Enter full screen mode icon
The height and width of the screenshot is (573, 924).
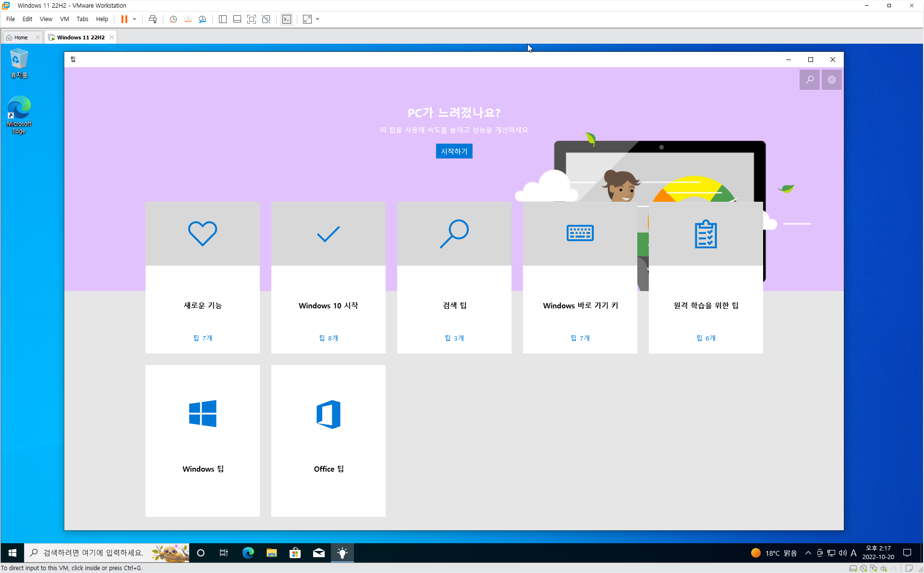click(x=252, y=19)
